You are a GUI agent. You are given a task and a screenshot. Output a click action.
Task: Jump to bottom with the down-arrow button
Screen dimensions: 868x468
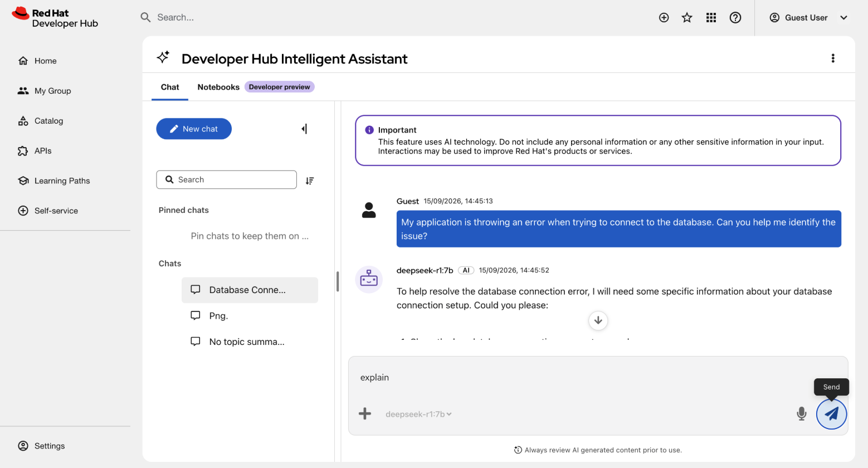[x=598, y=320]
